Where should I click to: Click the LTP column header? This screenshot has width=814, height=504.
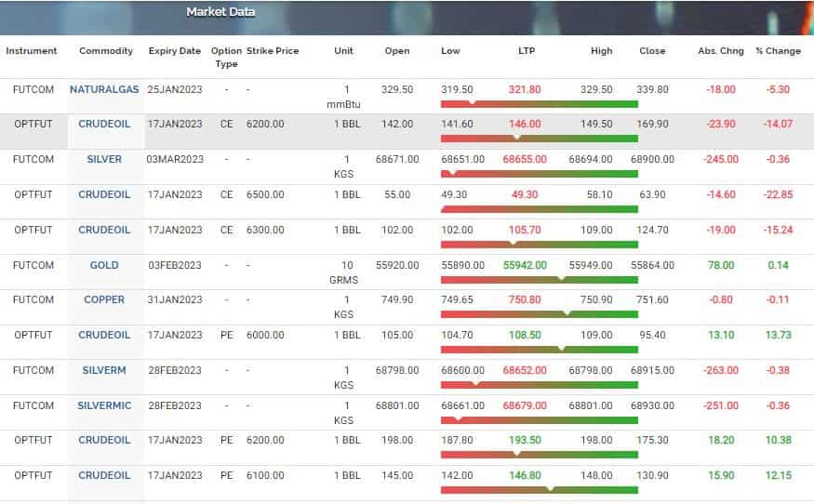click(x=527, y=51)
